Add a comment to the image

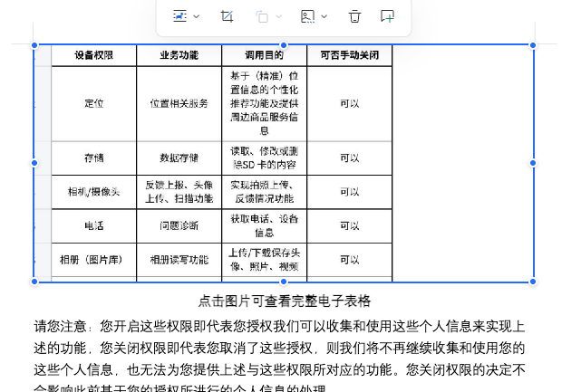pyautogui.click(x=387, y=16)
